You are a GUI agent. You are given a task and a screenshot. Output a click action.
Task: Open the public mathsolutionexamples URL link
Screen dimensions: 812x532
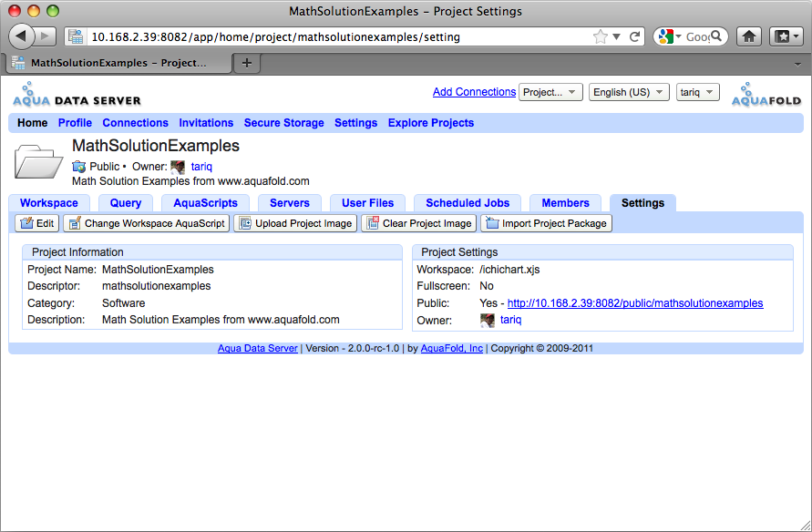635,303
